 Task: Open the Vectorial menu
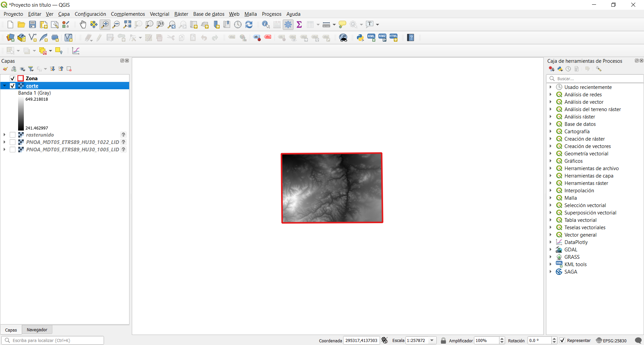point(159,14)
